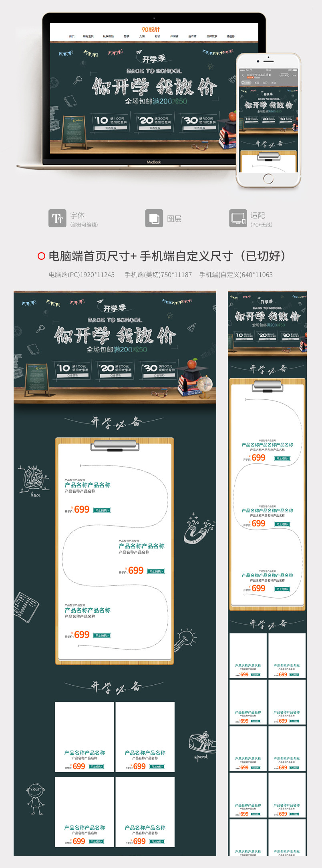Open 男装 in the laptop mockup navigation

click(x=127, y=36)
